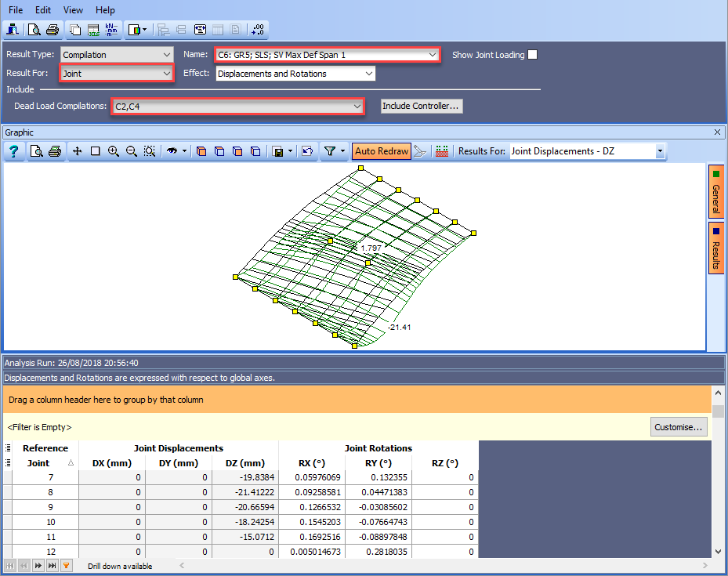Select the pan move tool
This screenshot has height=576, width=728.
click(77, 151)
